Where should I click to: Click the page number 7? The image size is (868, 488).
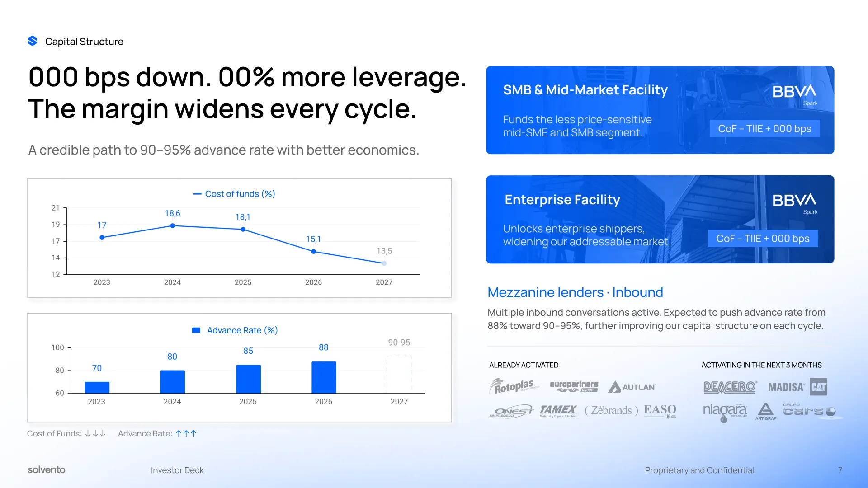(840, 470)
